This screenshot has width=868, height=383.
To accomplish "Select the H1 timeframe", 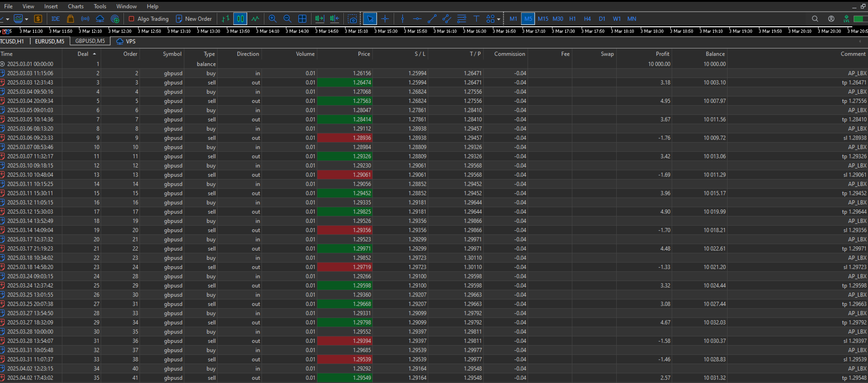I will 572,19.
